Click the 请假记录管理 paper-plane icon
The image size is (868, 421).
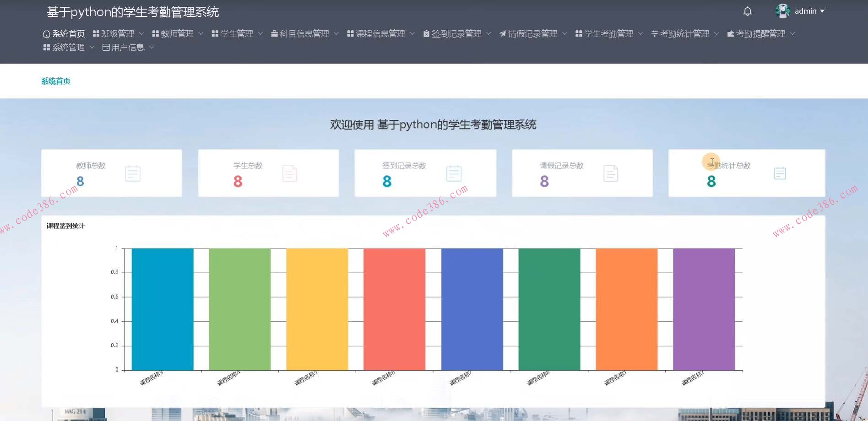[502, 32]
